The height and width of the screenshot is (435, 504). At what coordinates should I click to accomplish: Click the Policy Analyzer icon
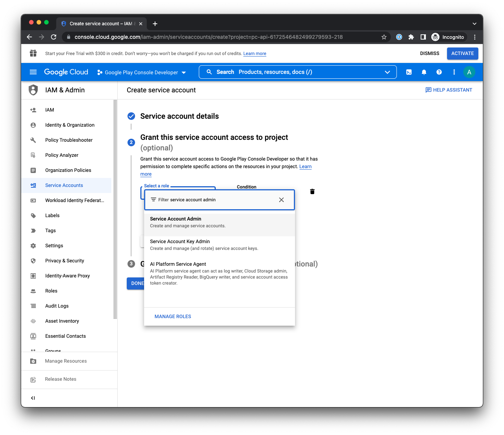pyautogui.click(x=33, y=155)
